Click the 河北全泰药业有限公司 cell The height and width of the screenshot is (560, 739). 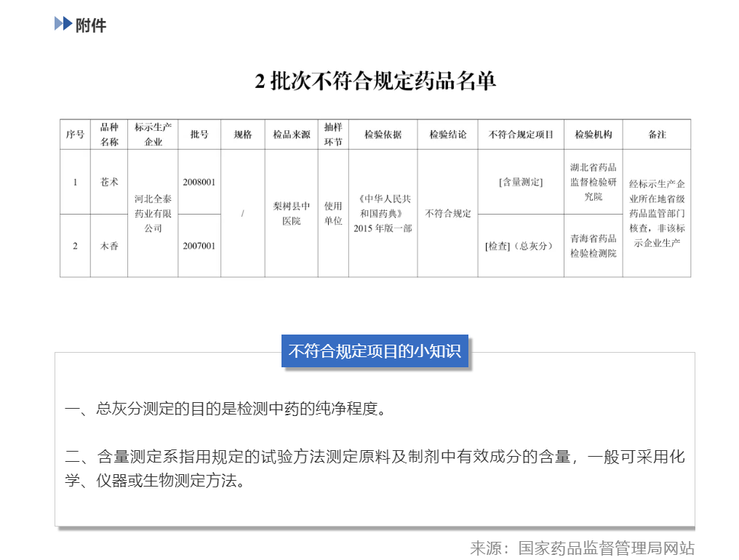(153, 214)
